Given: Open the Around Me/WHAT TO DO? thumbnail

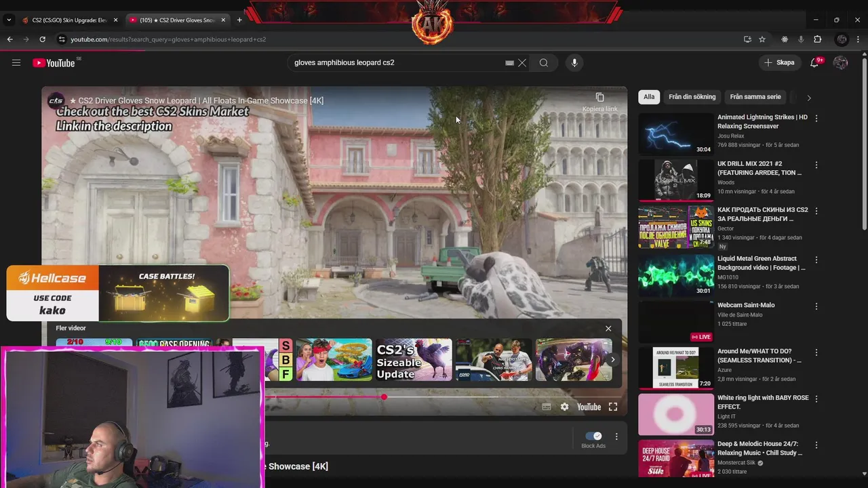Looking at the screenshot, I should (x=676, y=367).
